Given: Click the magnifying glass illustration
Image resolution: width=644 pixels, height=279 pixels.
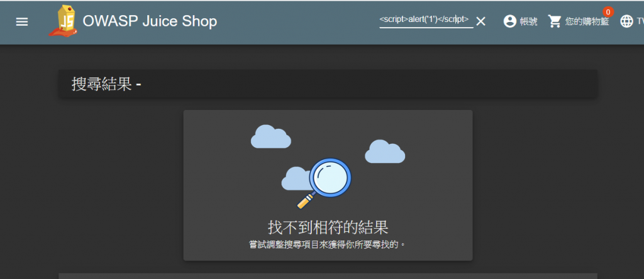Looking at the screenshot, I should (x=325, y=183).
